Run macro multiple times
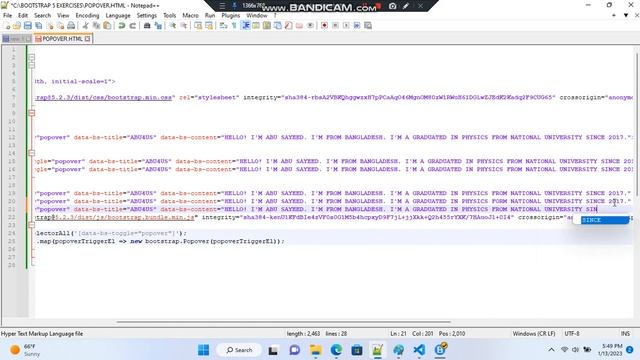 pos(357,26)
